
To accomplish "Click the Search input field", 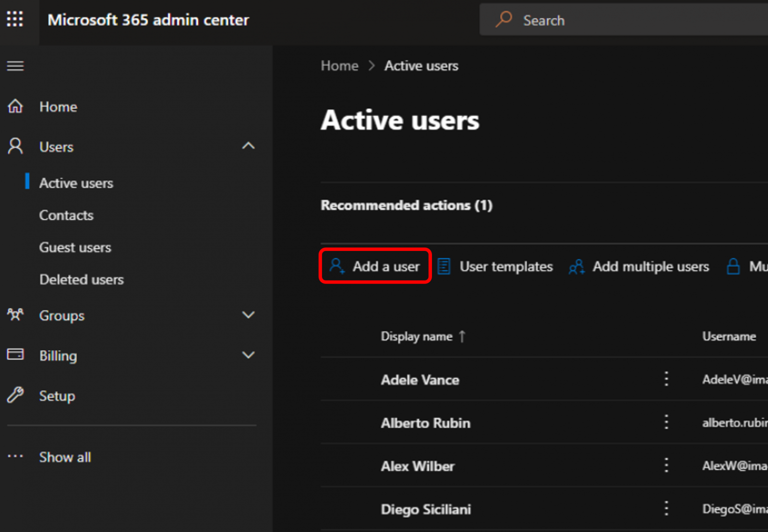I will tap(624, 20).
